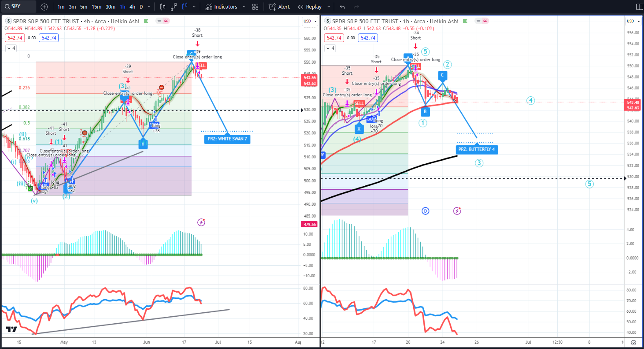Click the TradingView logo at bottom left
This screenshot has width=644, height=349.
click(11, 329)
